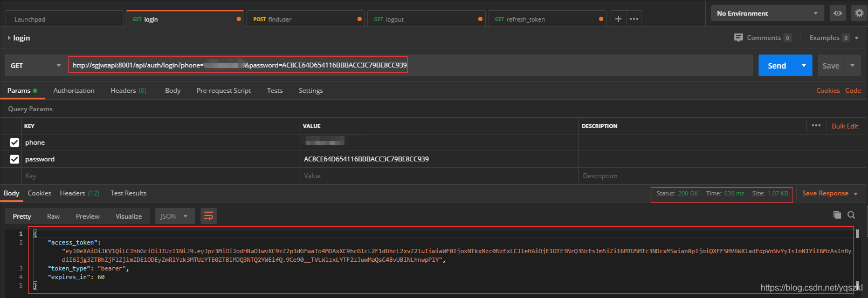This screenshot has width=868, height=298.
Task: Open the Send button dropdown arrow
Action: [804, 65]
